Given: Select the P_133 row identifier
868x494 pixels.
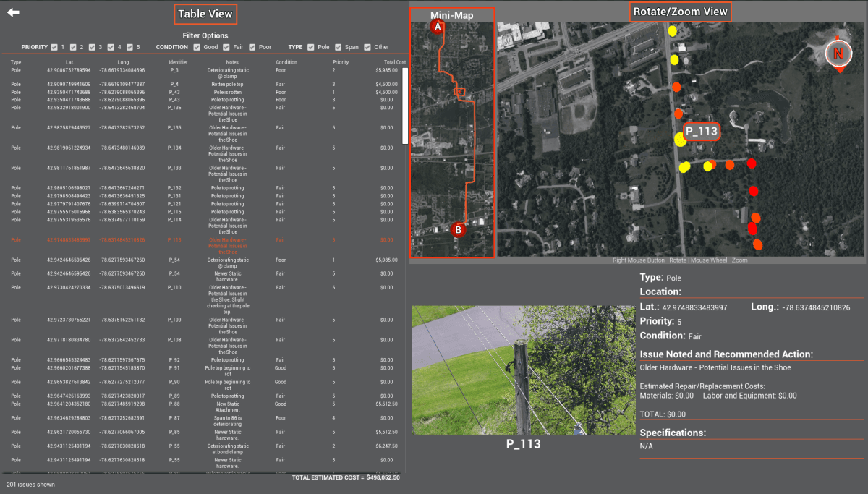Looking at the screenshot, I should [x=174, y=168].
